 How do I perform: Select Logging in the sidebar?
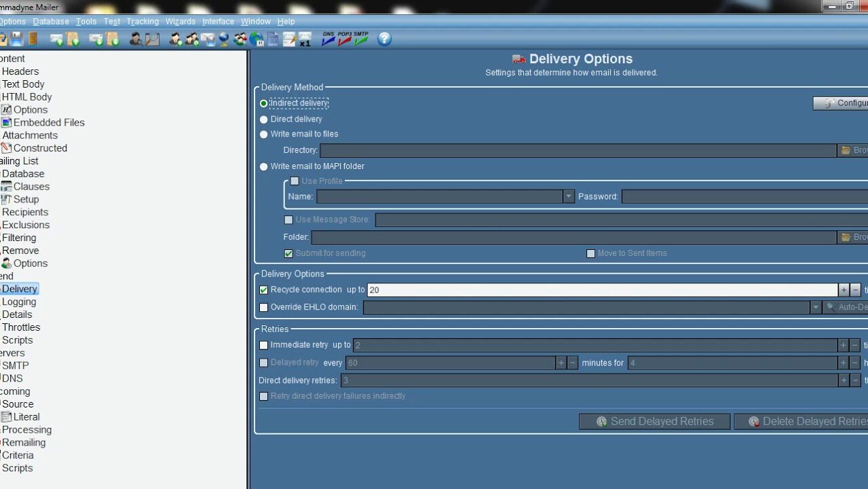point(19,302)
